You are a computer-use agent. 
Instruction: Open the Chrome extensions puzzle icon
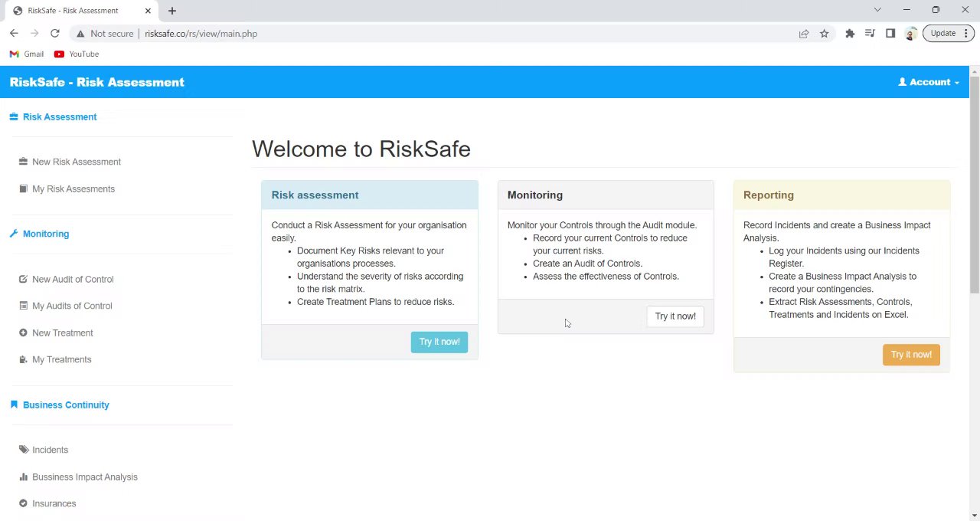click(850, 34)
